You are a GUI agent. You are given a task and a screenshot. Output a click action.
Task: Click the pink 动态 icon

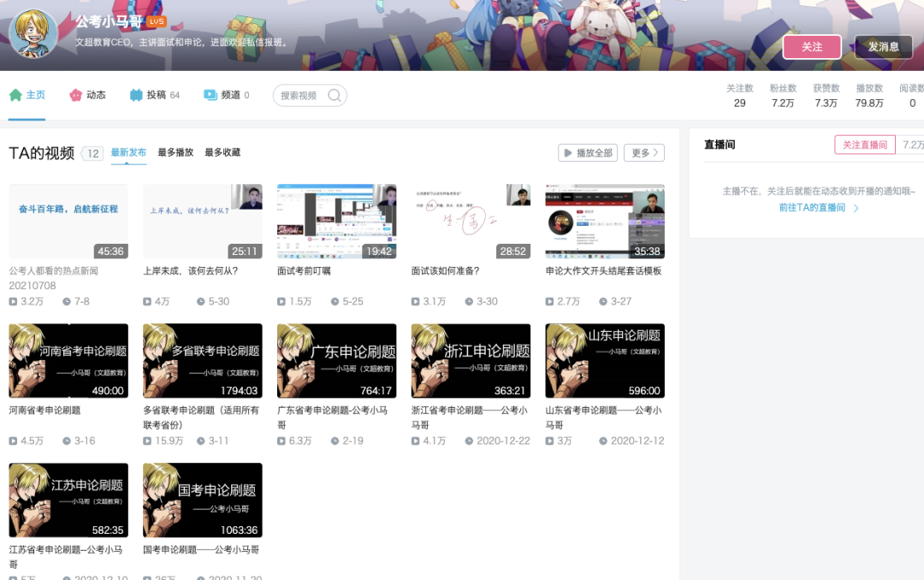(x=75, y=95)
